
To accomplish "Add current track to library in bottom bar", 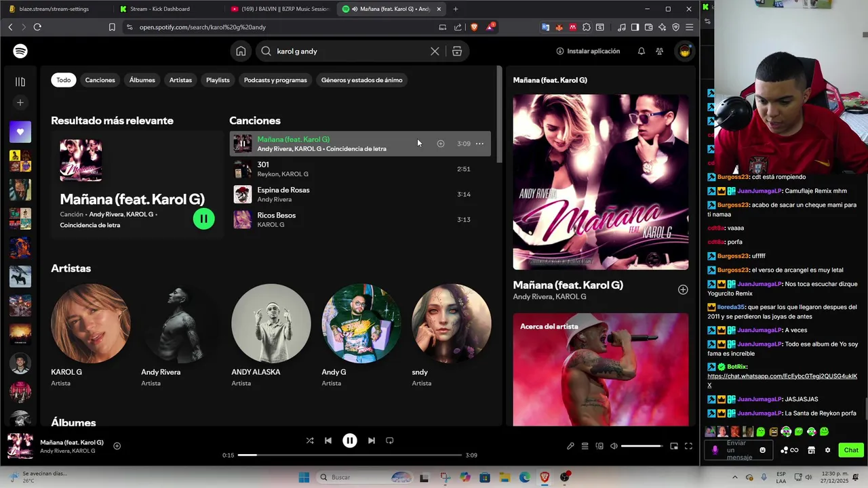I will point(117,446).
